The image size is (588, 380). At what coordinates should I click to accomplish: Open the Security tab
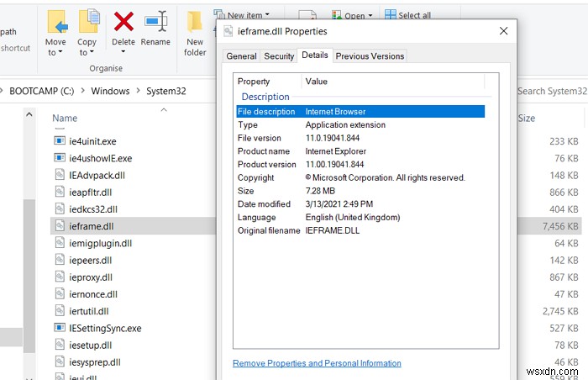[279, 56]
